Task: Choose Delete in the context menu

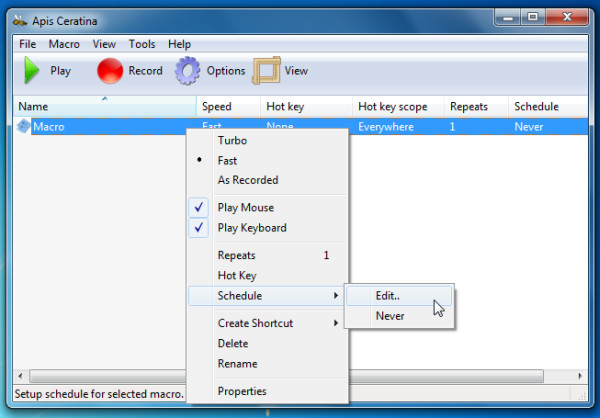Action: click(268, 343)
